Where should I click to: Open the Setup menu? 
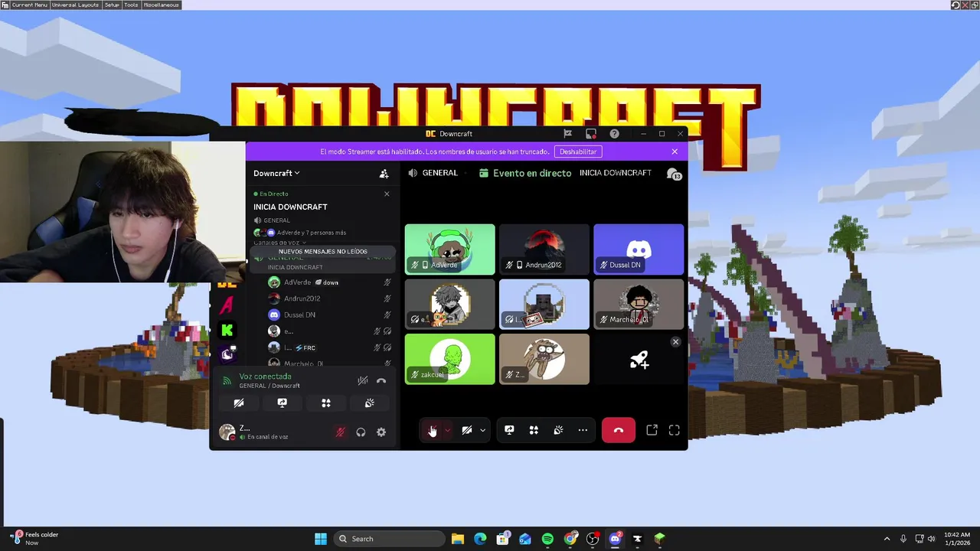click(x=112, y=5)
